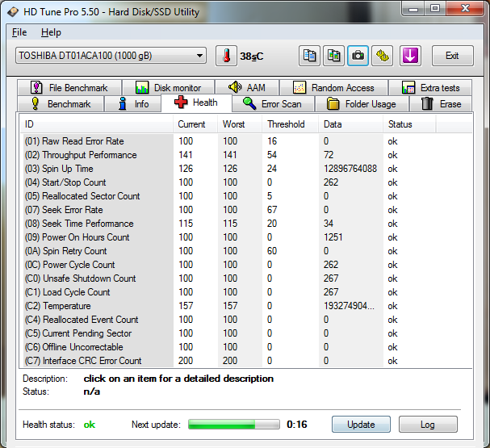The image size is (490, 448).
Task: Click the Next update progress bar
Action: pyautogui.click(x=234, y=425)
